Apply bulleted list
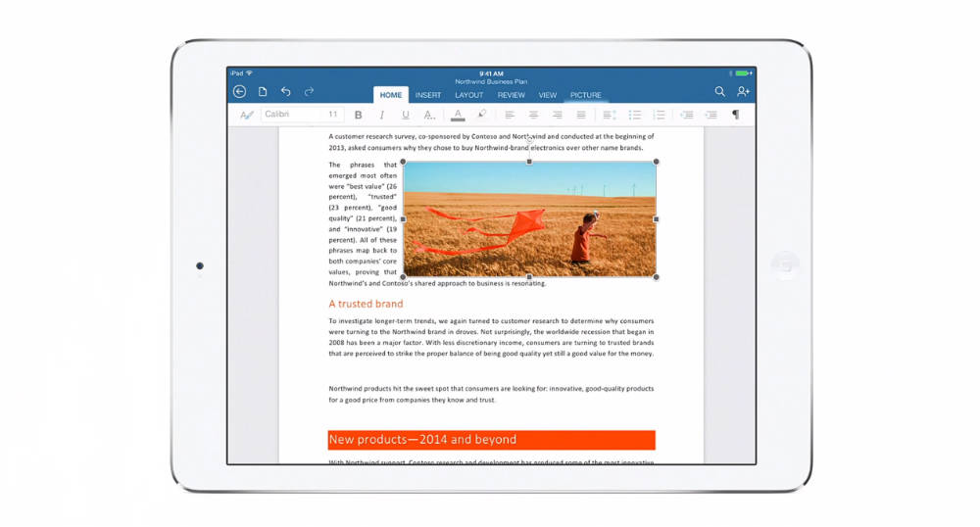Image resolution: width=980 pixels, height=527 pixels. point(635,115)
